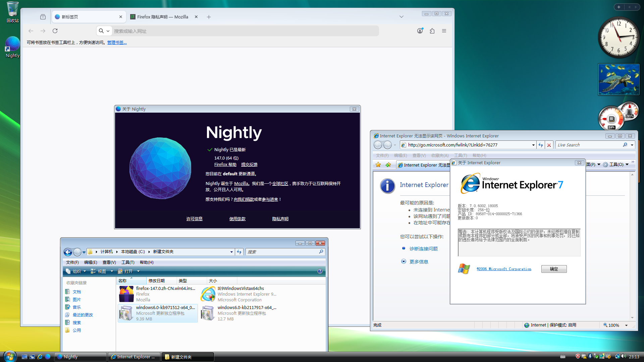
Task: Open Firefox tab list dropdown chevron
Action: click(x=401, y=17)
